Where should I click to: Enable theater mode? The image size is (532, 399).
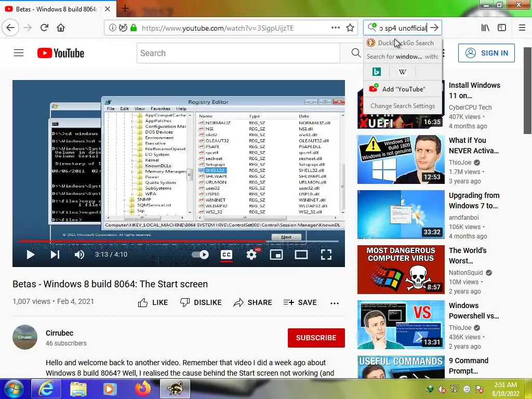(x=301, y=255)
